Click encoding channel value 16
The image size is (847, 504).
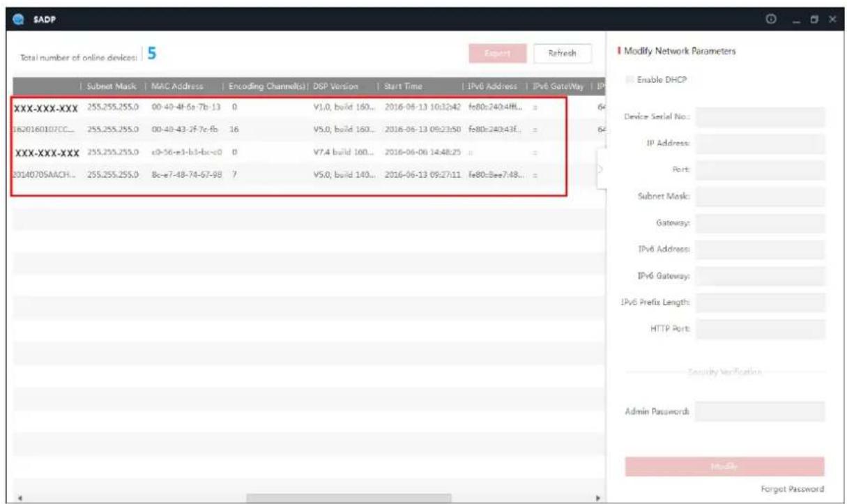[x=236, y=129]
